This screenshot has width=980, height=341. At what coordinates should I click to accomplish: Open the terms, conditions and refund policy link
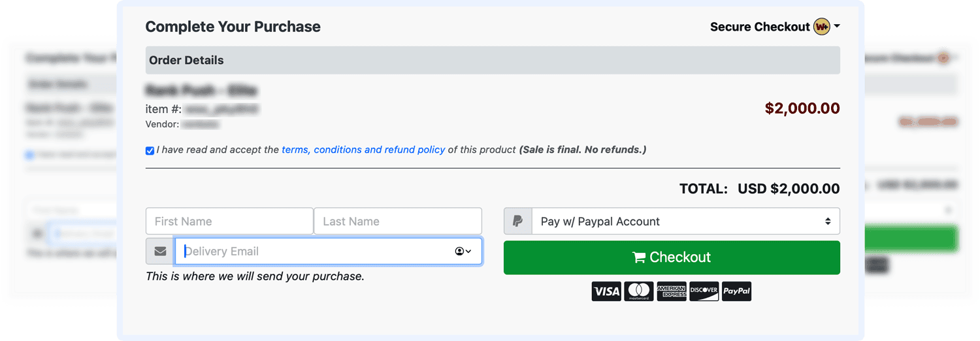pos(363,150)
